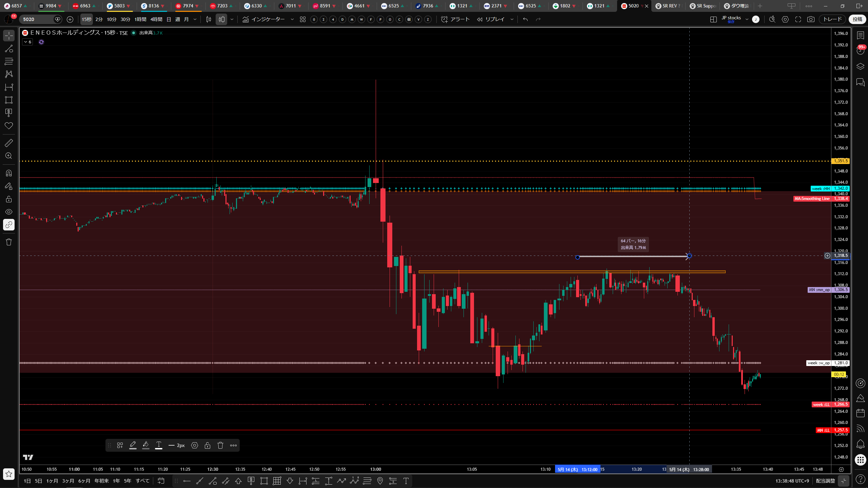Viewport: 868px width, 488px height.
Task: Pick the rectangle drawing tool in bottom toolbar
Action: coord(264,481)
